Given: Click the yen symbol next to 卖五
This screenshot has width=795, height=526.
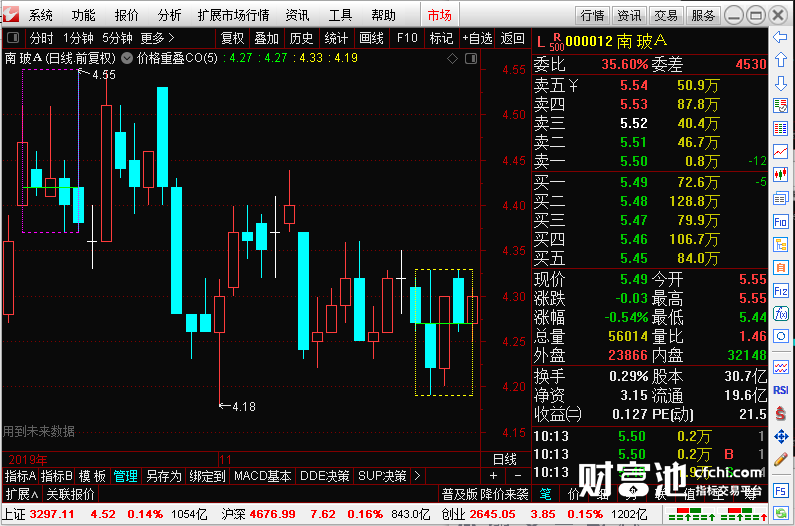Looking at the screenshot, I should point(572,85).
